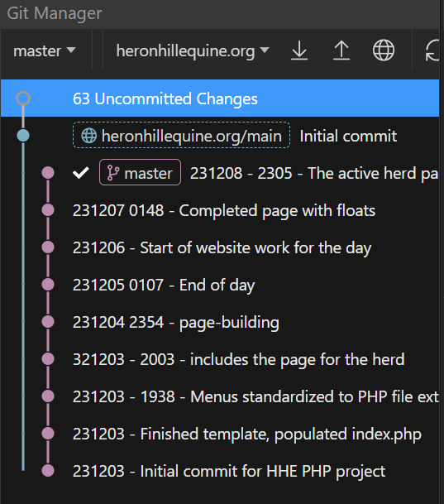Select the 63 Uncommitted Changes row

(220, 98)
